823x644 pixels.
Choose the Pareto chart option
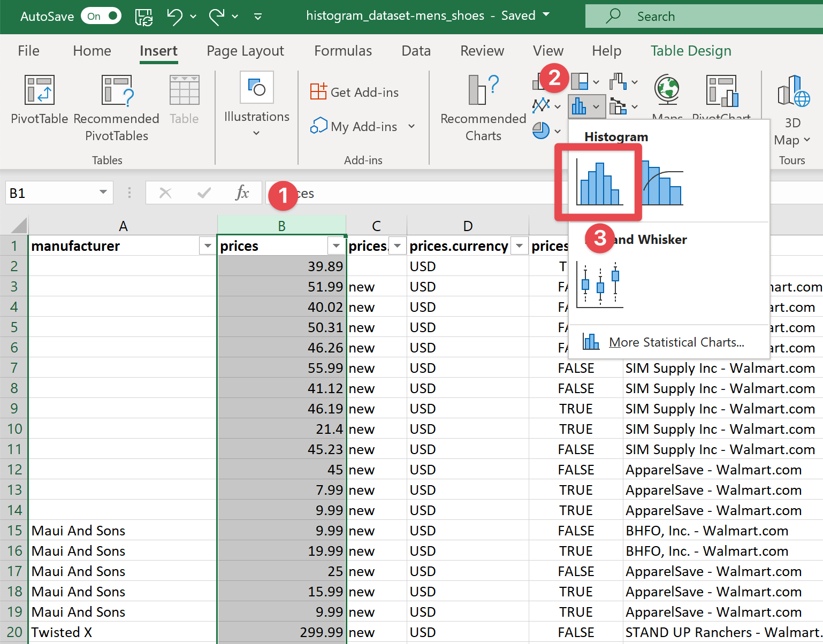tap(662, 183)
